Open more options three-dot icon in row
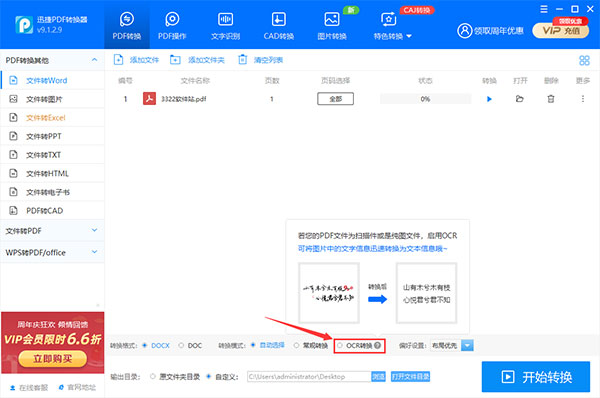The image size is (600, 398). (583, 99)
